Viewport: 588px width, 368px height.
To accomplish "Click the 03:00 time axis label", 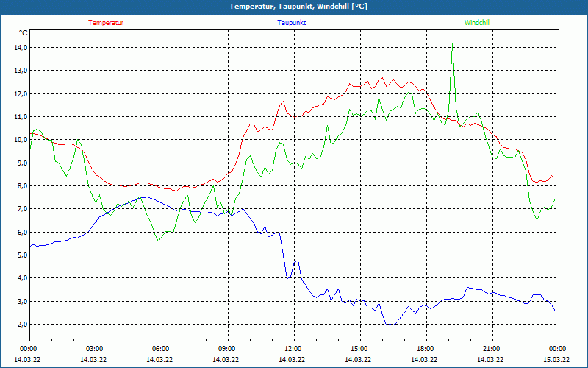I will point(95,348).
